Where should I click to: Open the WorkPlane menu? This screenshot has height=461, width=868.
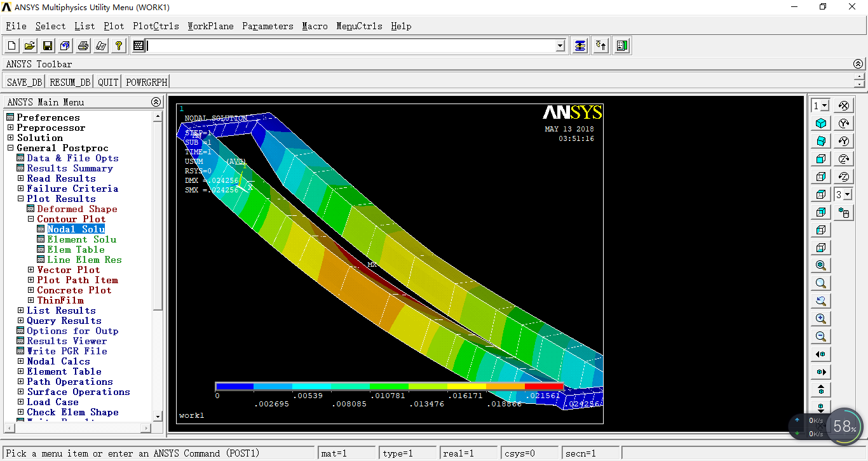pyautogui.click(x=210, y=26)
